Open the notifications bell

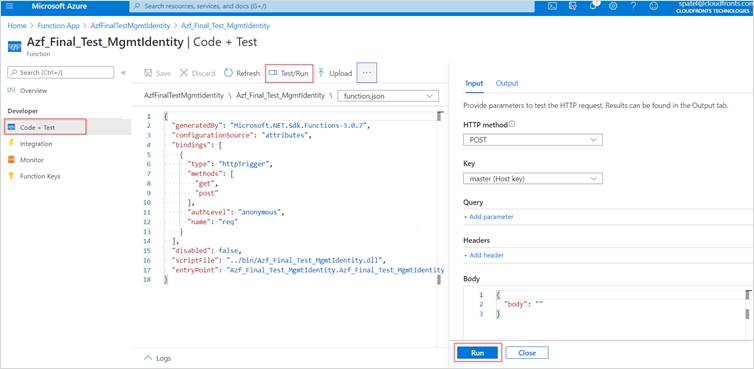pyautogui.click(x=593, y=6)
